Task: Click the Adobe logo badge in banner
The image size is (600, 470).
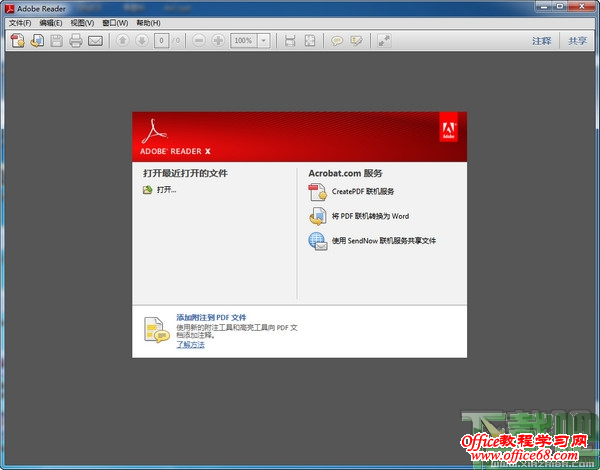Action: pos(448,127)
